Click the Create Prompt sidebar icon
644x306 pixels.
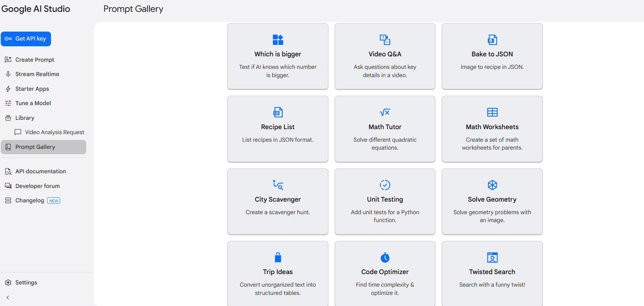(x=8, y=60)
